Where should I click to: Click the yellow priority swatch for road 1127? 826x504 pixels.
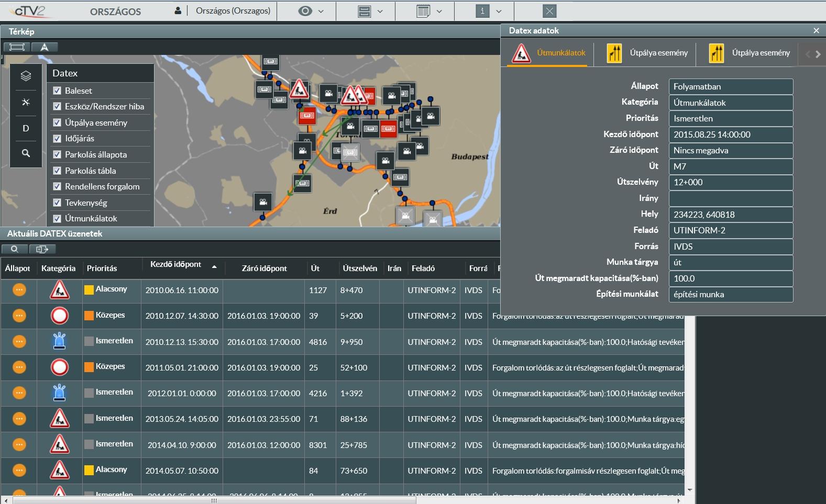[89, 289]
